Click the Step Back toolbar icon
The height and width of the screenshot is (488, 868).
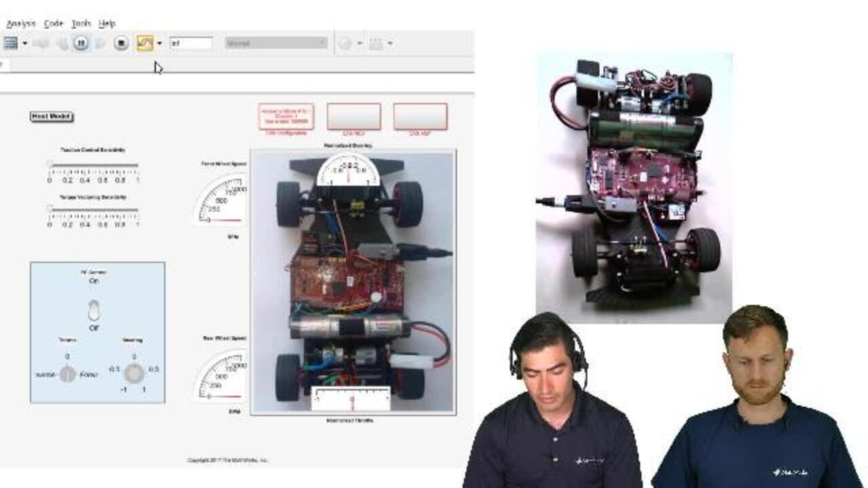[62, 43]
